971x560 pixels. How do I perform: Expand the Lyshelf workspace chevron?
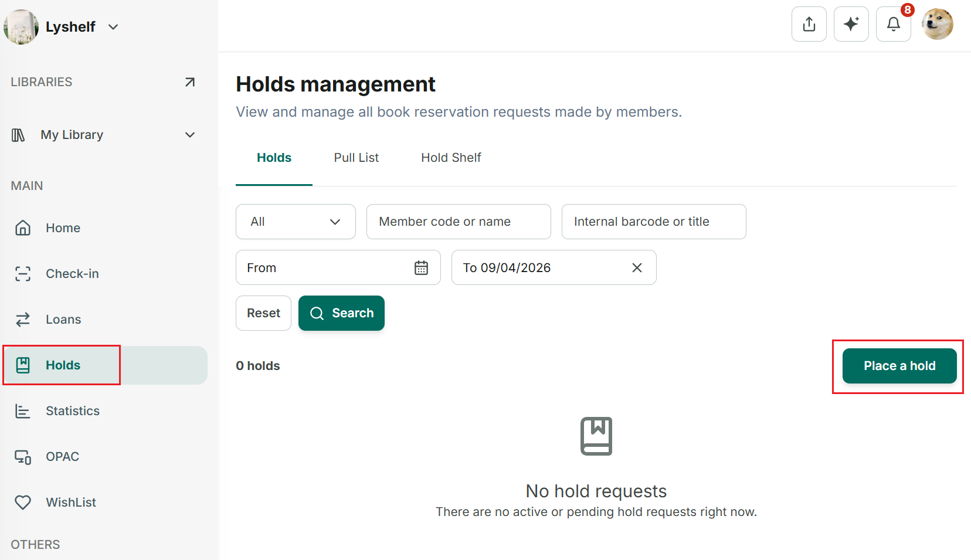click(113, 27)
